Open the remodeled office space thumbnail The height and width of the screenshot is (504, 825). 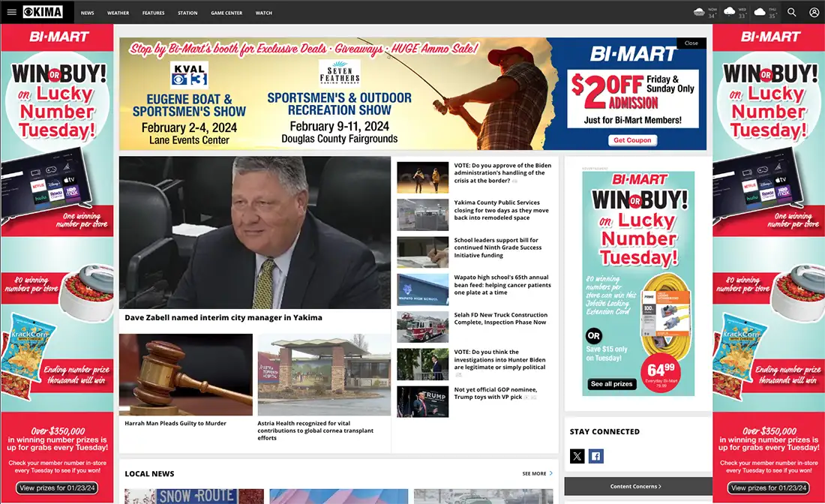pyautogui.click(x=422, y=214)
